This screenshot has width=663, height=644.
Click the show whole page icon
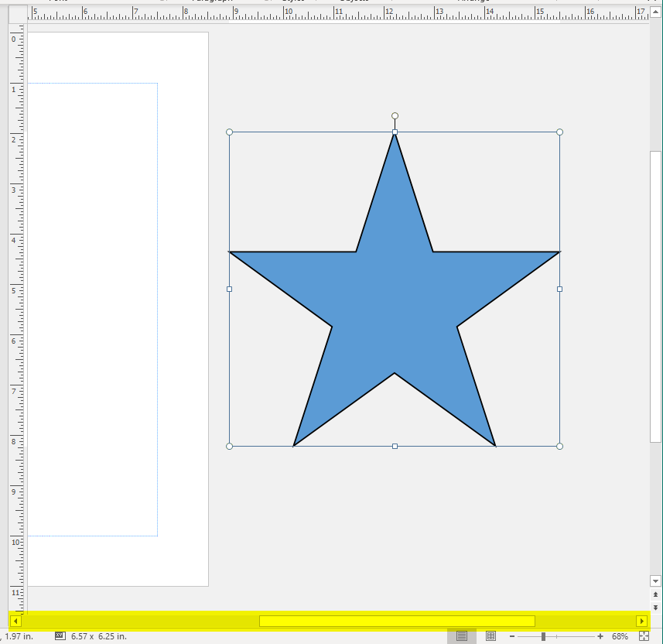click(x=644, y=636)
